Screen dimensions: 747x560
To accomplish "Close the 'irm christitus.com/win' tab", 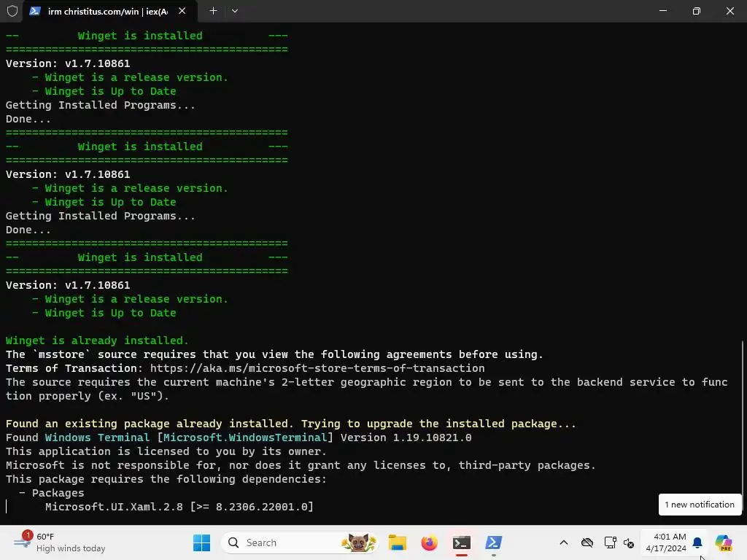I will click(x=182, y=11).
